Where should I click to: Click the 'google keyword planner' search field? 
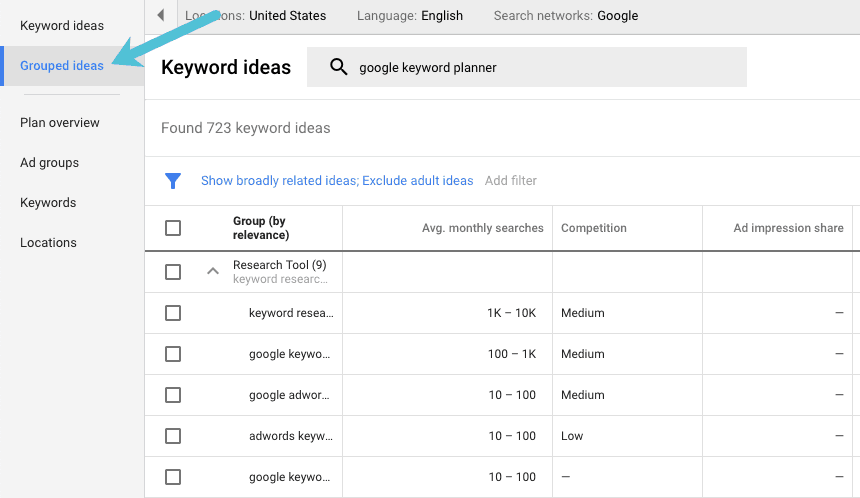point(540,67)
